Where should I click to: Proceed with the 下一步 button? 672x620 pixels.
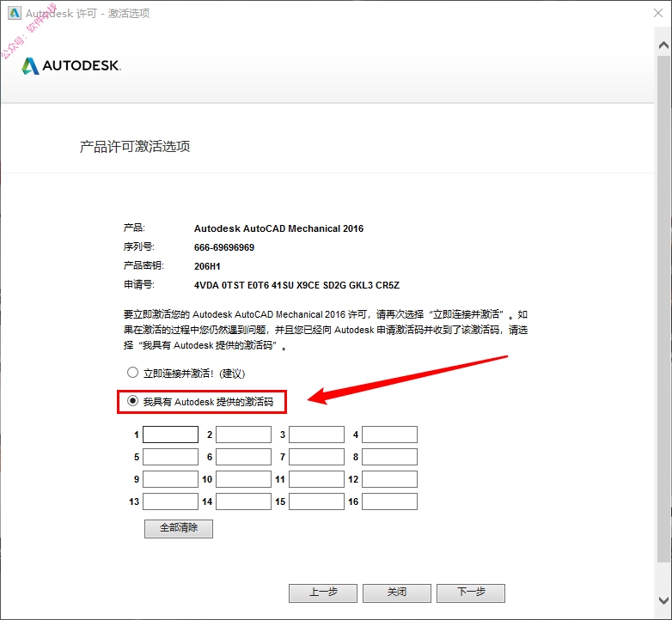point(471,593)
